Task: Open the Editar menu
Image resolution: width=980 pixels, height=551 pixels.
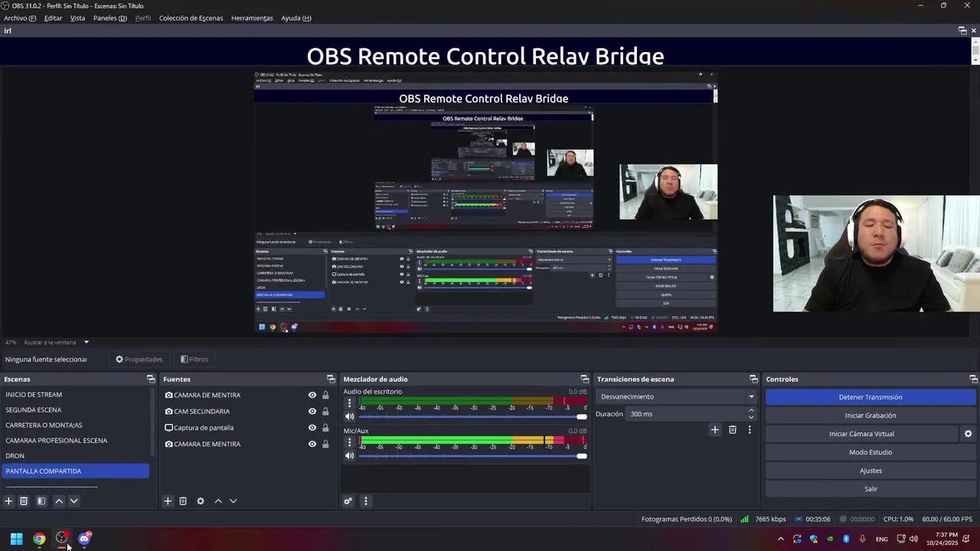Action: point(53,18)
